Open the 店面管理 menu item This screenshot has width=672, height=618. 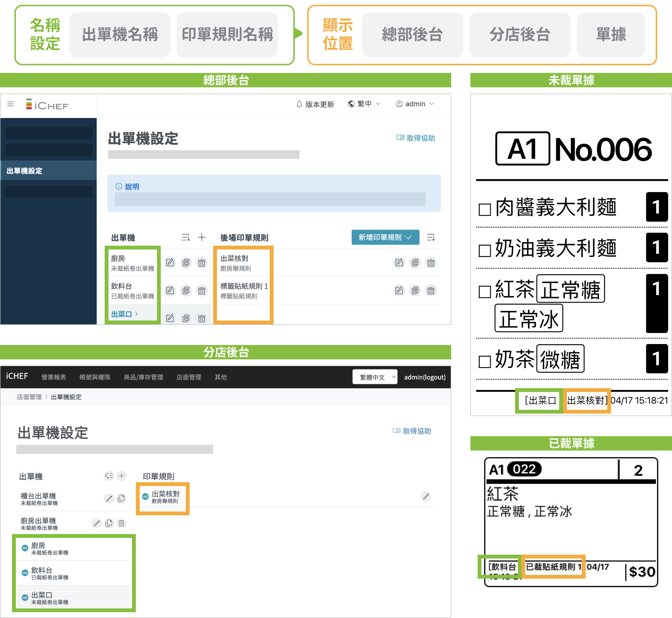coord(189,377)
